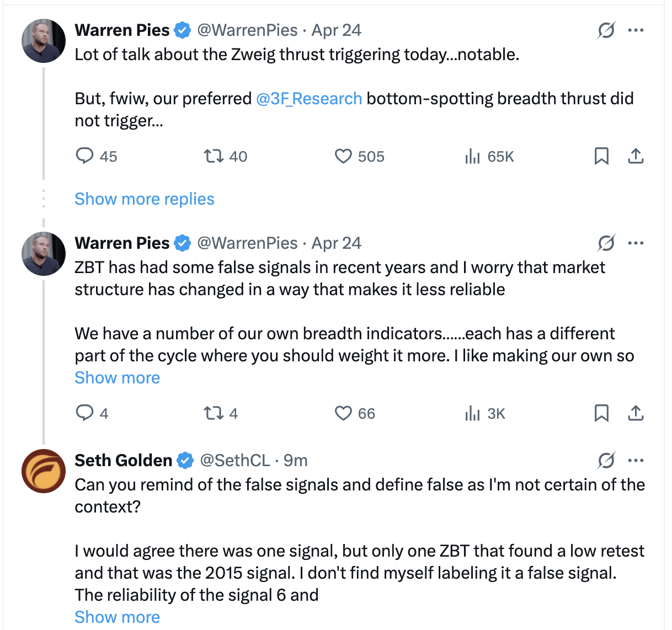
Task: Open more options on Seth Golden's reply
Action: coord(636,461)
